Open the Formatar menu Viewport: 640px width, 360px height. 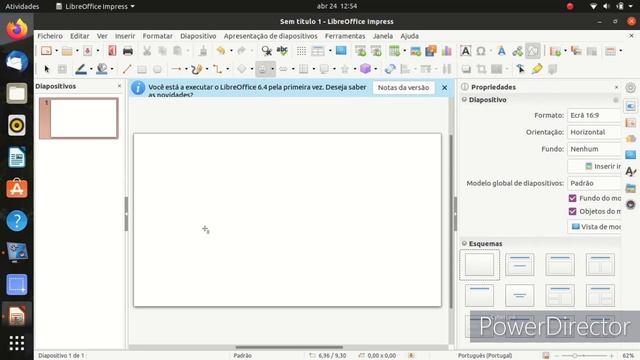[x=158, y=36]
